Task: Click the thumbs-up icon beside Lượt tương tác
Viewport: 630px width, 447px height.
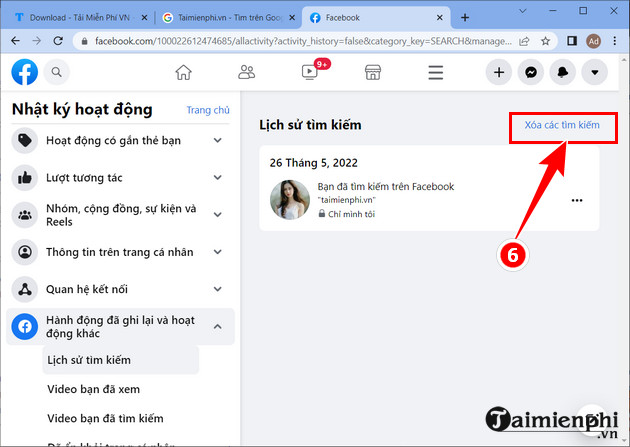Action: tap(25, 178)
